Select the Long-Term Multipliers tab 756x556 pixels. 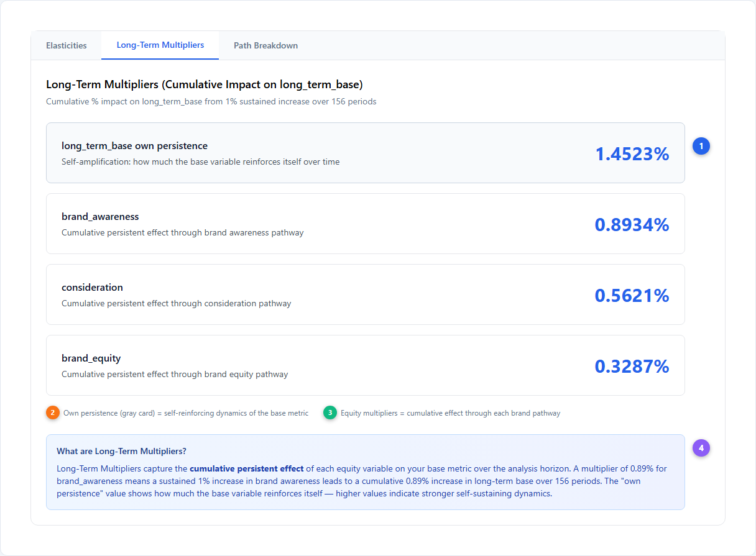coord(160,45)
